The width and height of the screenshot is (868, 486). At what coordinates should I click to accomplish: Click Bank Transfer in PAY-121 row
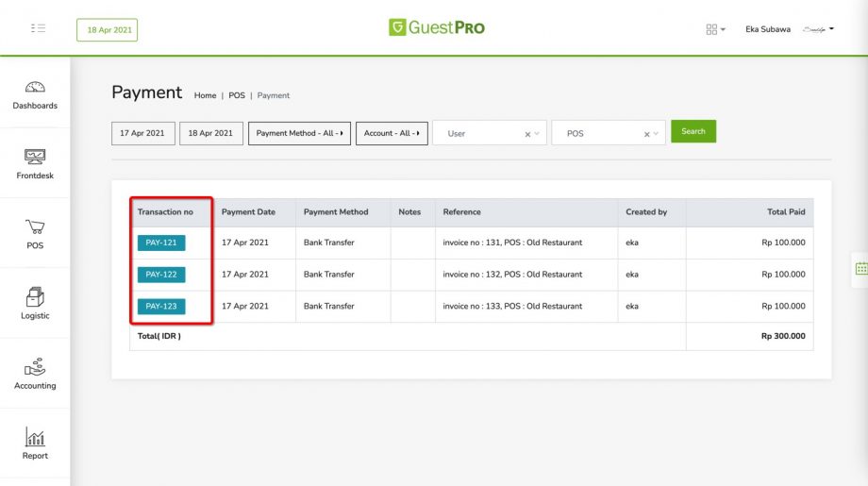coord(329,243)
